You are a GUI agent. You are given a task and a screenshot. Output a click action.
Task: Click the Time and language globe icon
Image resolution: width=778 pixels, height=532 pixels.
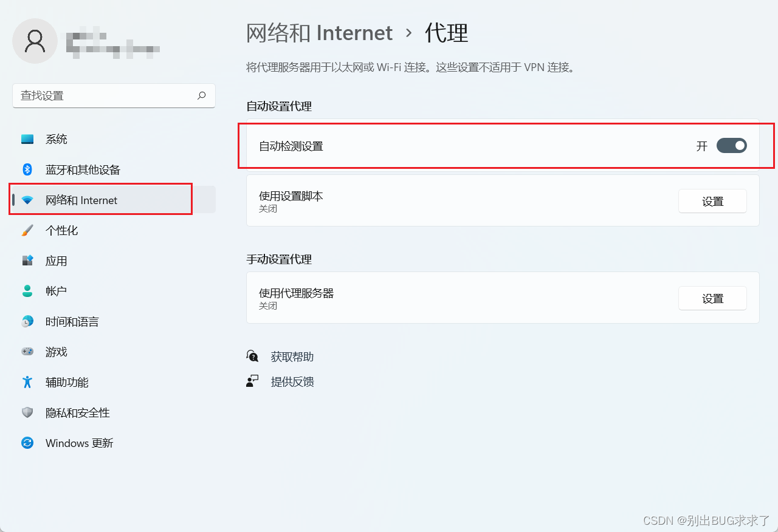[x=27, y=321]
